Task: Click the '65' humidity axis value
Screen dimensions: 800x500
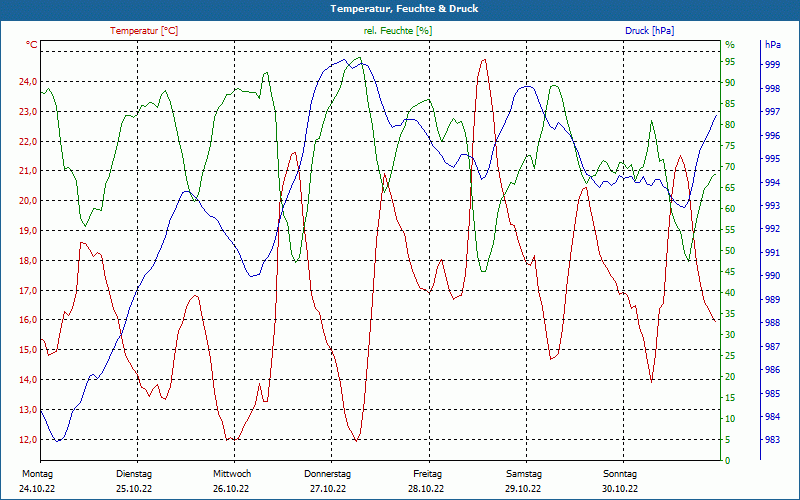Action: (730, 188)
